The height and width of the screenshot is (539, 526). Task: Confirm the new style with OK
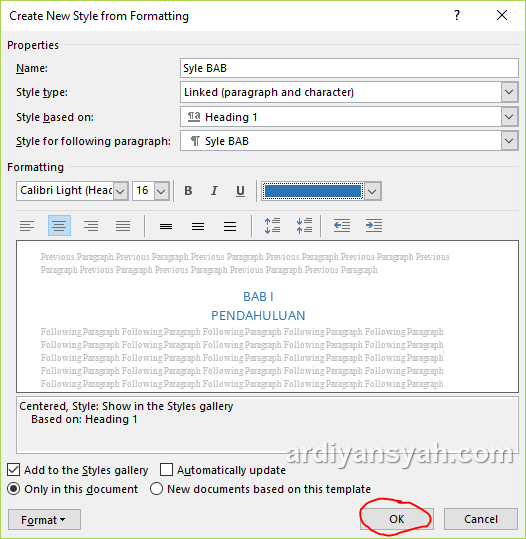click(x=397, y=519)
